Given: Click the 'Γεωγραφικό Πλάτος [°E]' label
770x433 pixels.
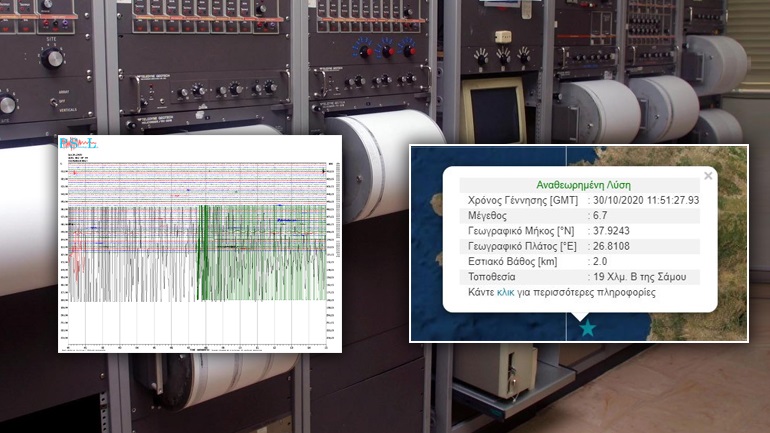Looking at the screenshot, I should pyautogui.click(x=522, y=246).
